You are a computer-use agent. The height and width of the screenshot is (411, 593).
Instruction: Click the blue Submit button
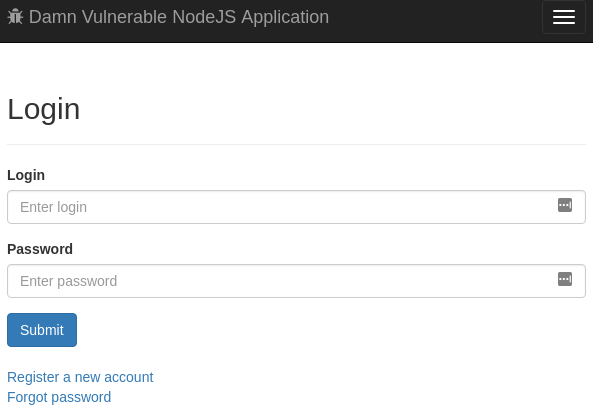pyautogui.click(x=42, y=330)
